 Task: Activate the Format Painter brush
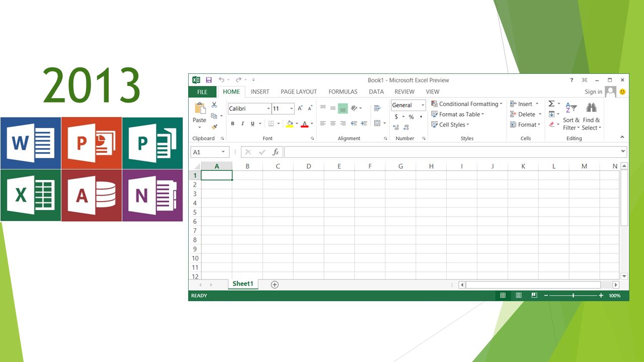point(214,127)
